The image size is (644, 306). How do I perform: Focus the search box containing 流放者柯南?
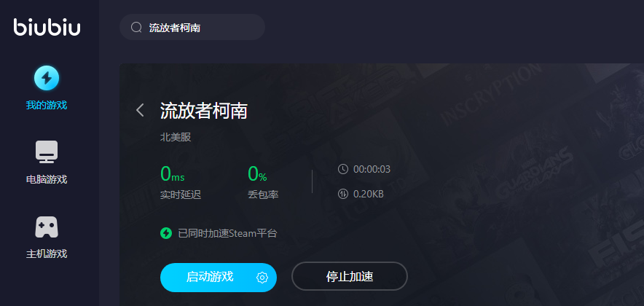click(x=192, y=27)
